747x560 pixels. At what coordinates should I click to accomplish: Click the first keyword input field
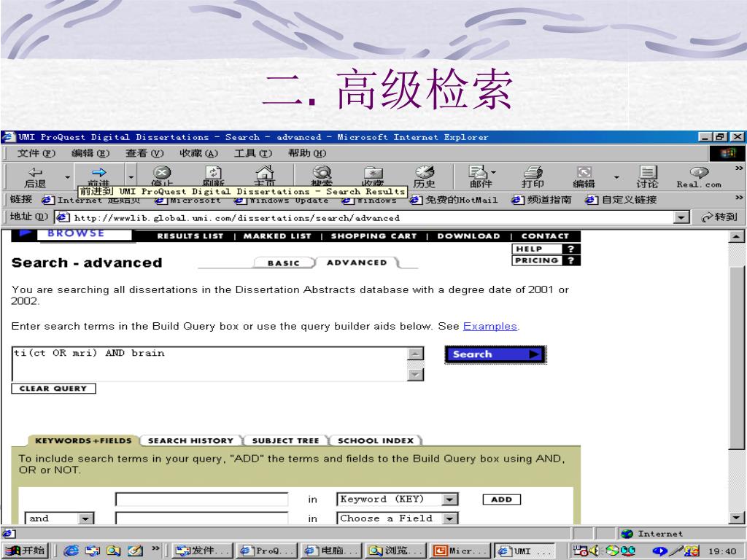pyautogui.click(x=201, y=499)
